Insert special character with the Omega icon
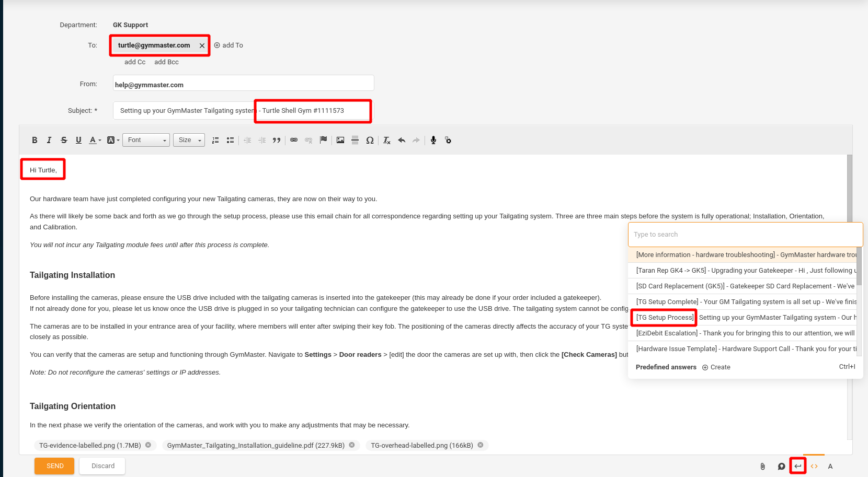 click(x=370, y=140)
